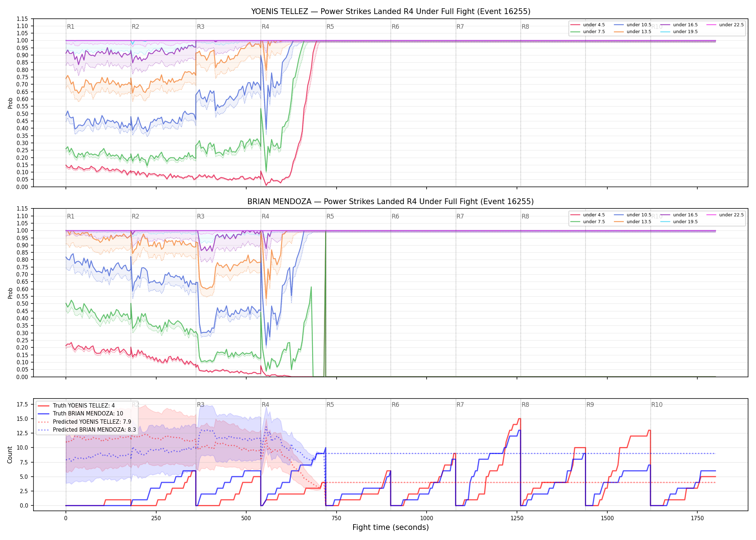Select 'under 4.5' legend label in Tellez chart
756x540 pixels.
click(594, 25)
